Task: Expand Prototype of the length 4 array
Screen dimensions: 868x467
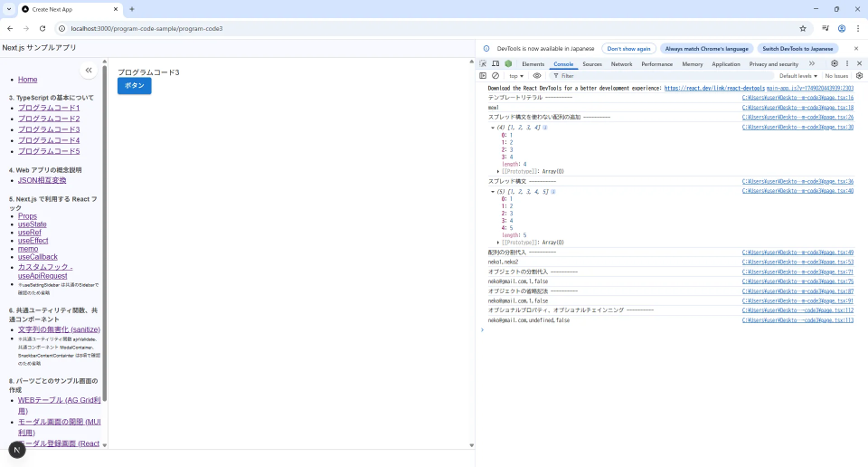Action: tap(498, 172)
